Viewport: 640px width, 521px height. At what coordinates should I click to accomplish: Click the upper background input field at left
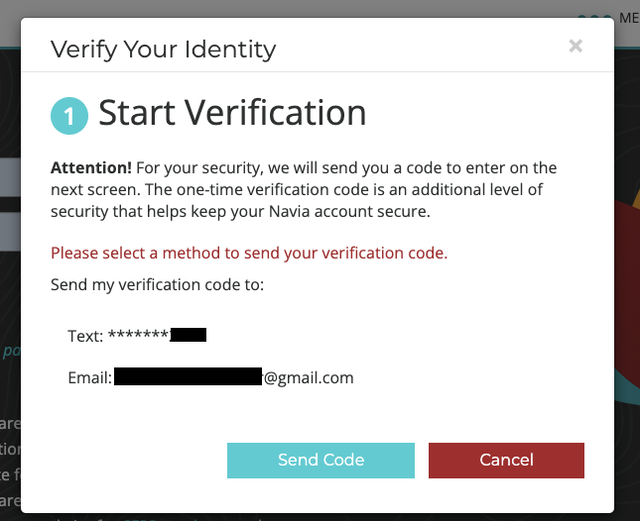10,180
